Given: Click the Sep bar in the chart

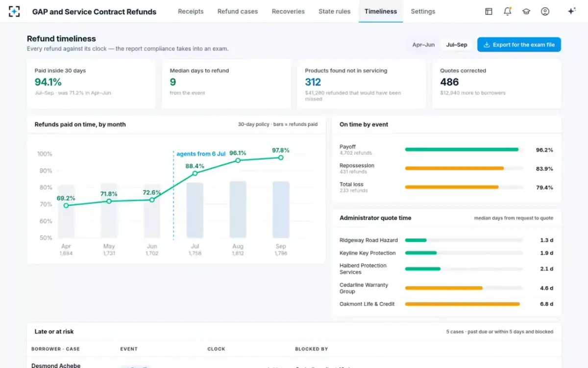Looking at the screenshot, I should coord(281,210).
